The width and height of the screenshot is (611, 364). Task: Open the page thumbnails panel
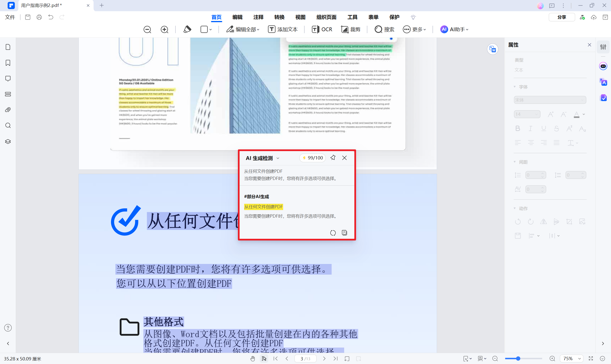pyautogui.click(x=8, y=47)
